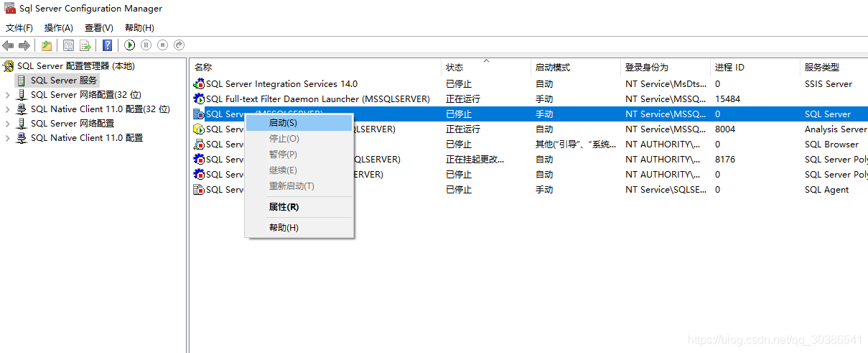Click the service icon in the Analysis Server row
This screenshot has height=353, width=868.
coord(199,129)
